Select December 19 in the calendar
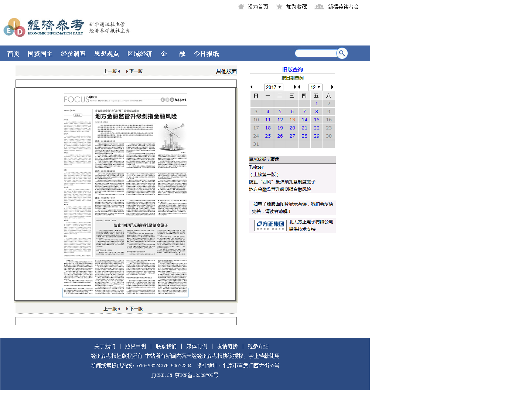Screen dimensions: 532x398 (280, 128)
